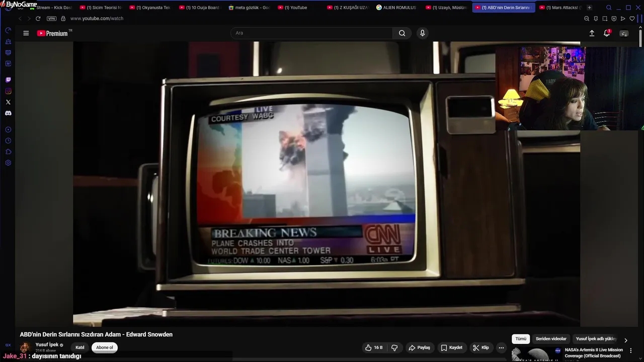Open the sidebar settings gear icon
The height and width of the screenshot is (362, 644).
(x=8, y=163)
